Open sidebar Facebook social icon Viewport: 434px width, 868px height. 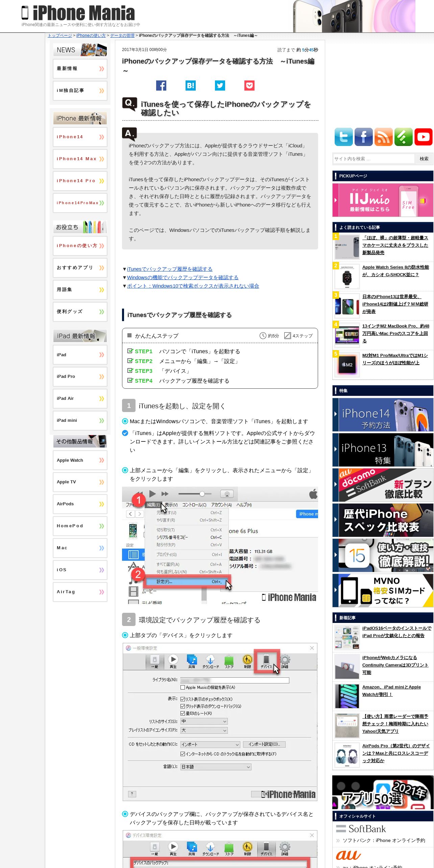coord(363,137)
